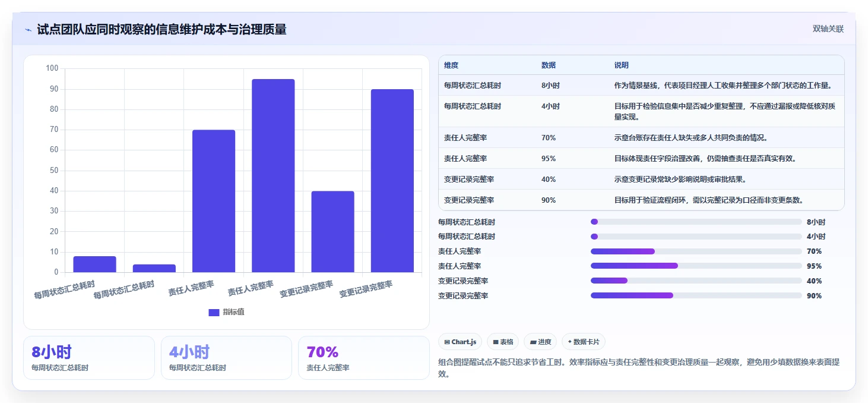Click the chart bar with value 8
The width and height of the screenshot is (868, 403).
pyautogui.click(x=94, y=265)
